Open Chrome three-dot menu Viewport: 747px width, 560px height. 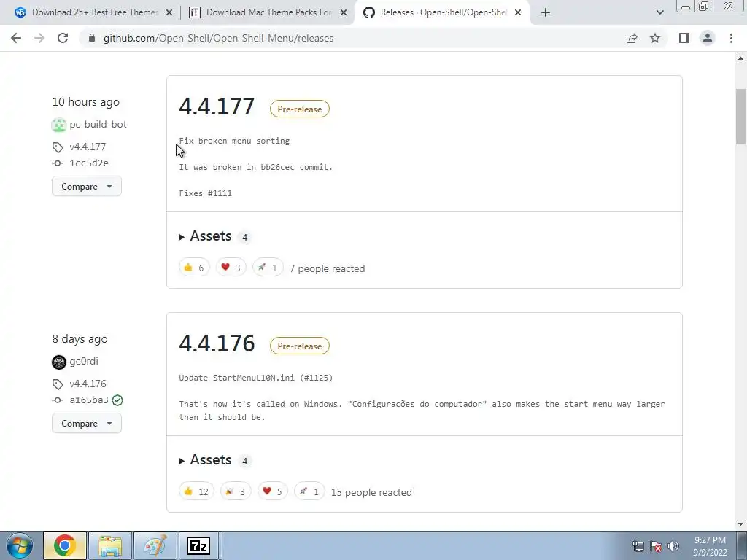[731, 38]
